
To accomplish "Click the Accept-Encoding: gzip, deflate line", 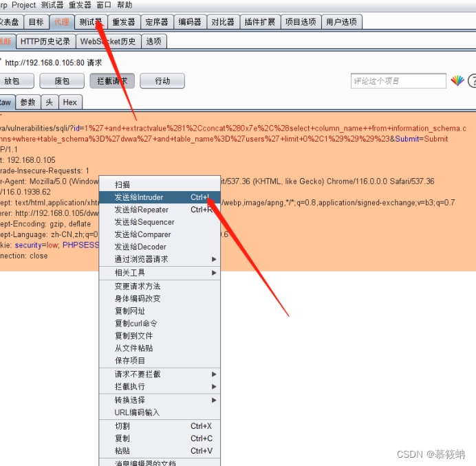I will point(45,224).
